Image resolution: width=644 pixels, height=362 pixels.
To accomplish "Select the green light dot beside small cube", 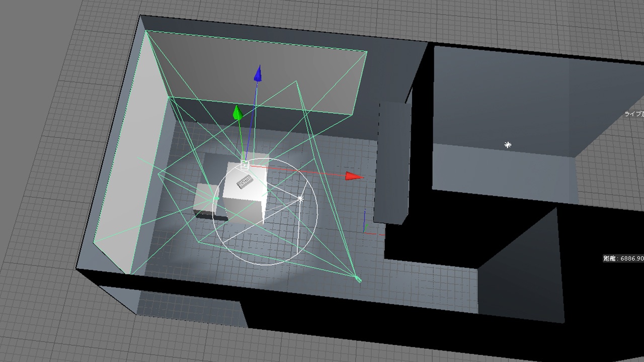I will 216,199.
